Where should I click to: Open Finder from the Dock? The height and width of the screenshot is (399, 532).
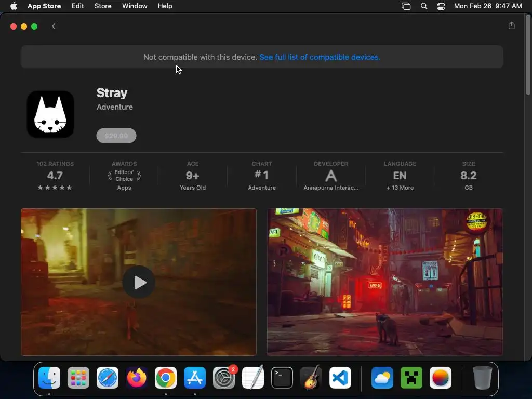coord(49,378)
